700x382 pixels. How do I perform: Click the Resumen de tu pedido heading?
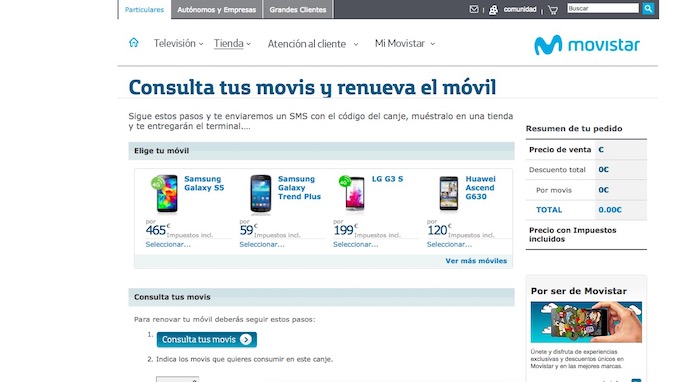(x=574, y=129)
